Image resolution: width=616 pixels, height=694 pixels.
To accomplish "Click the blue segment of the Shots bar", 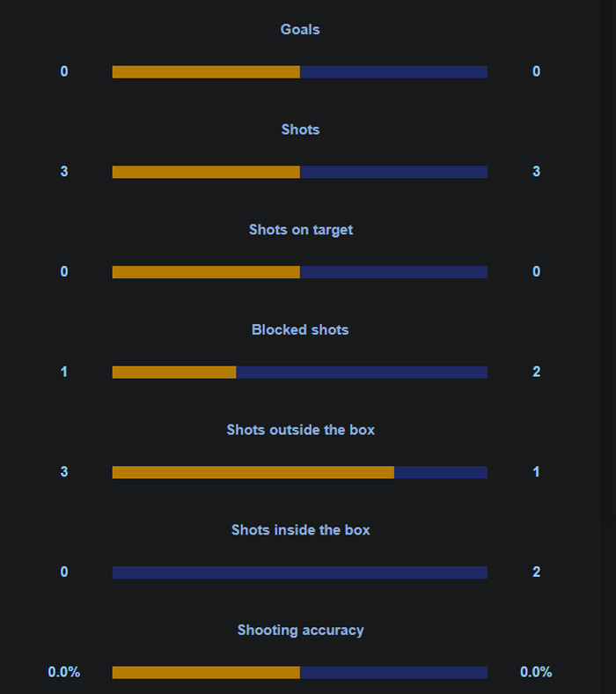I will 393,172.
